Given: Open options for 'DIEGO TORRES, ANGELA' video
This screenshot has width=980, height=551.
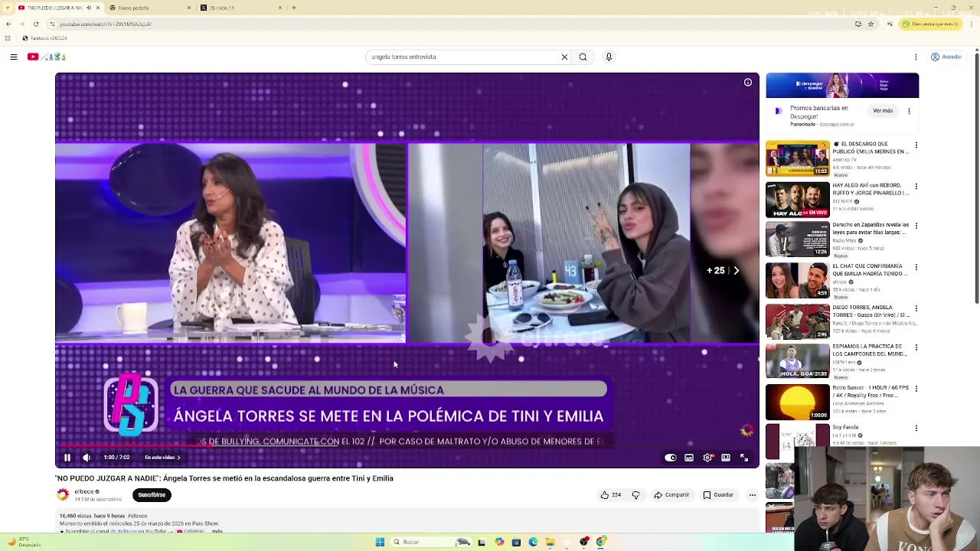Looking at the screenshot, I should coord(916,307).
